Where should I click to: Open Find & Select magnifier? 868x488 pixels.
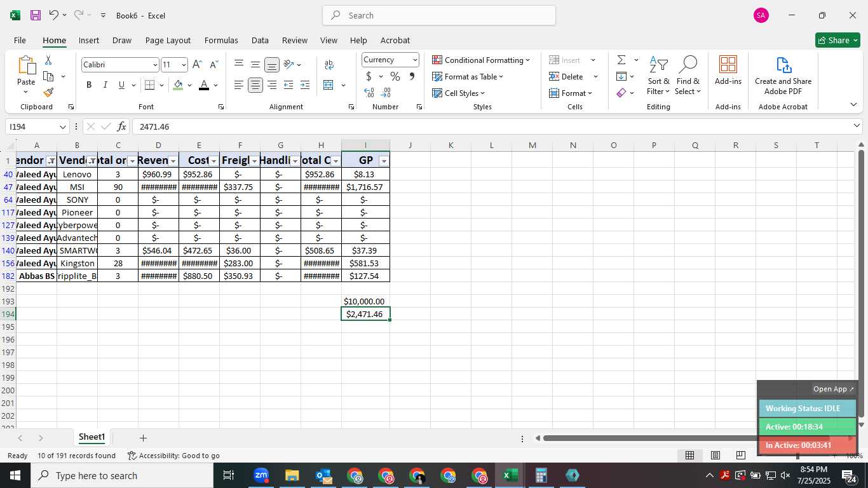(x=688, y=76)
